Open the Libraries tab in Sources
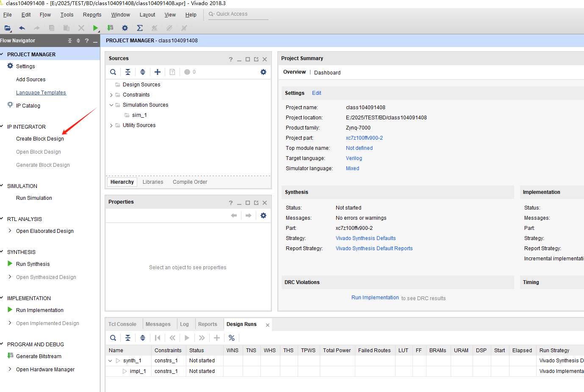584x392 pixels. (x=153, y=182)
